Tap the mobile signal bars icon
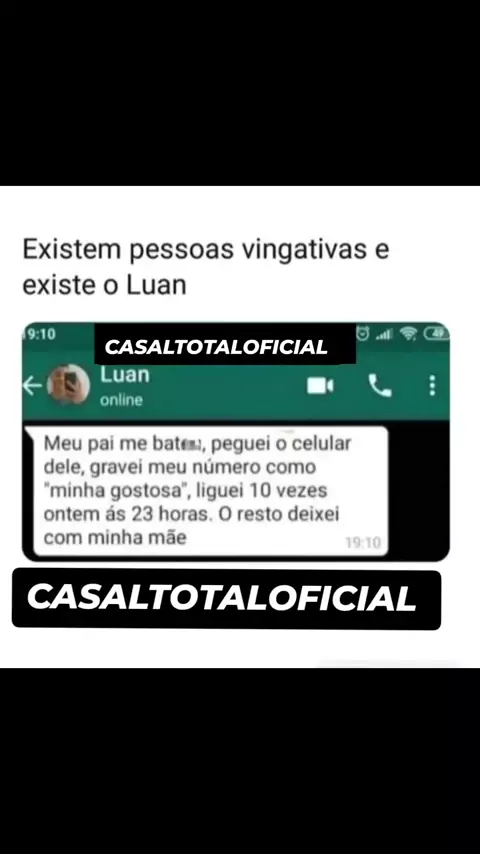The width and height of the screenshot is (480, 854). tap(384, 334)
